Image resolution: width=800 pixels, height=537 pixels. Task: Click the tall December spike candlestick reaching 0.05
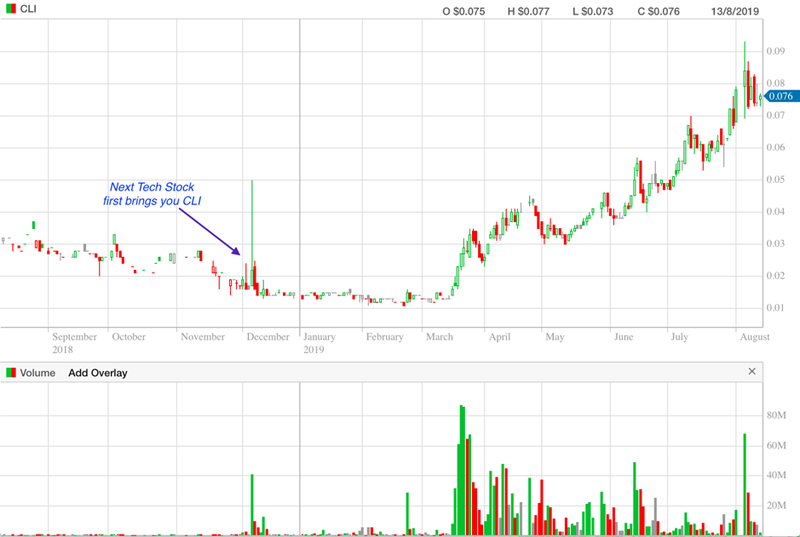point(252,233)
